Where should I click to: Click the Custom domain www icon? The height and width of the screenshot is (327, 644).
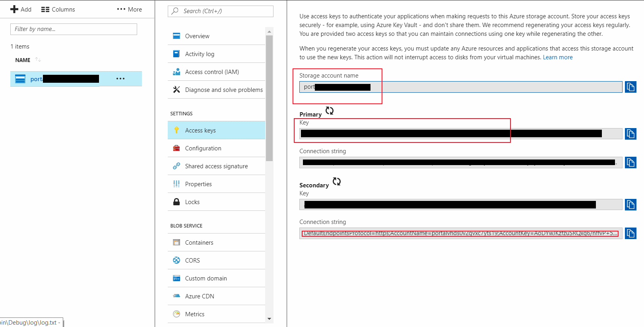(177, 278)
